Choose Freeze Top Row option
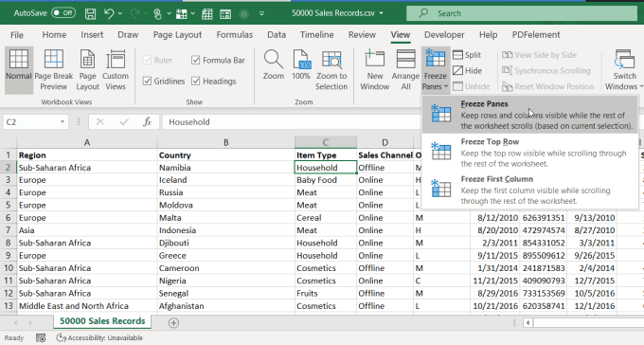Viewport: 644px width, 345px height. [529, 153]
